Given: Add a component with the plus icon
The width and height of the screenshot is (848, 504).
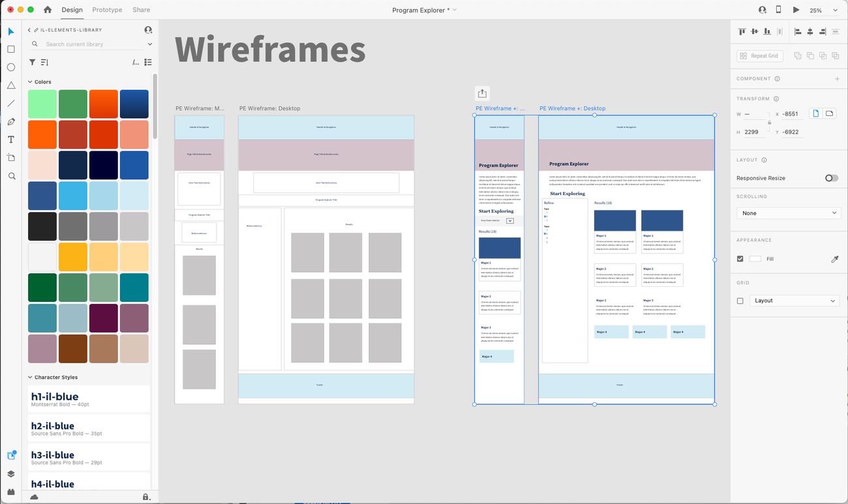Looking at the screenshot, I should pos(837,79).
